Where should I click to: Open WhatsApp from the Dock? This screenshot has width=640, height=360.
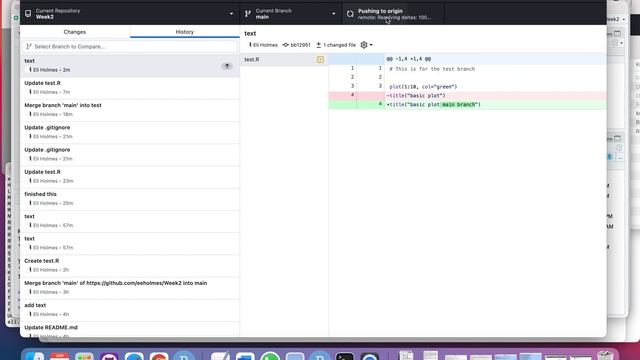270,357
